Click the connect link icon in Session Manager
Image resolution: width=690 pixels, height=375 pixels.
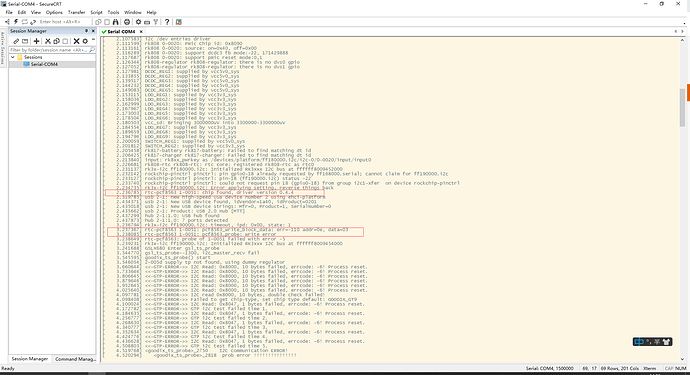click(x=16, y=41)
